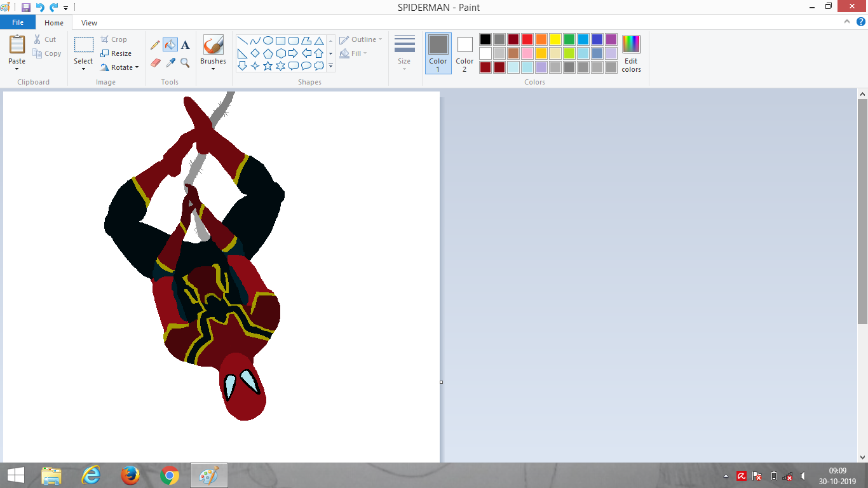Open Edit colors dialog
Screen dimensions: 868x488
coord(631,53)
